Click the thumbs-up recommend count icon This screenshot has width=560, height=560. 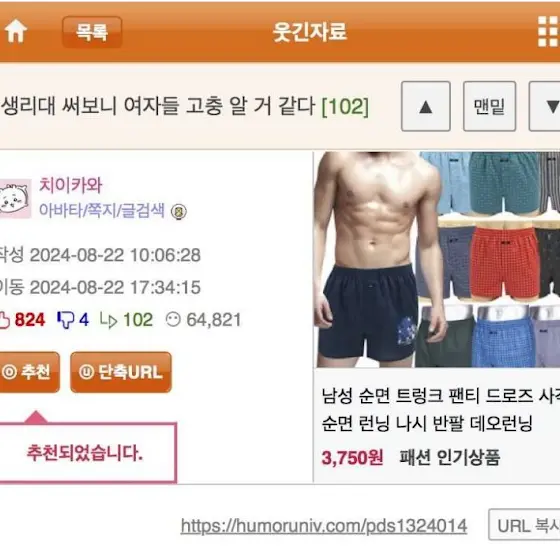click(x=4, y=320)
